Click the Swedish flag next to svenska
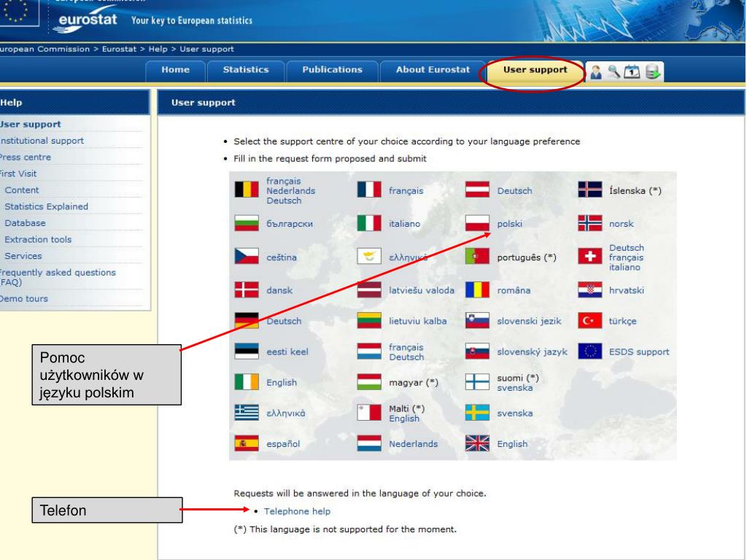The image size is (747, 560). pyautogui.click(x=477, y=413)
